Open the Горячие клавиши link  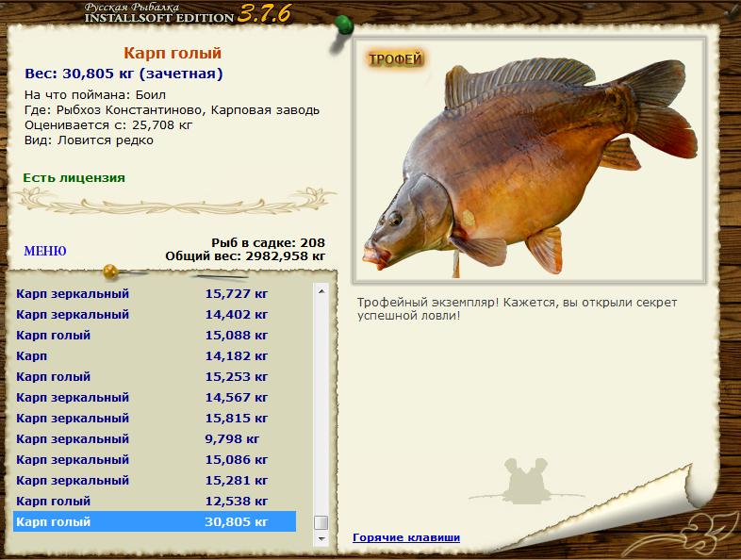pos(406,537)
